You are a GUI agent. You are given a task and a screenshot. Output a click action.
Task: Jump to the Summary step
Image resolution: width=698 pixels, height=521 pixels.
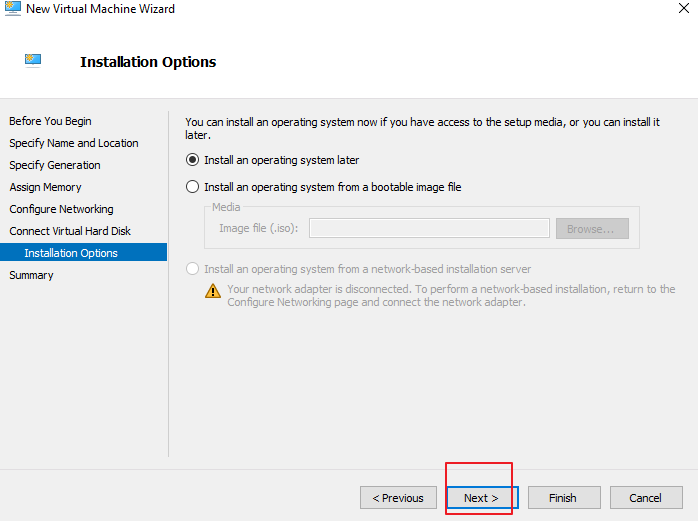[31, 275]
